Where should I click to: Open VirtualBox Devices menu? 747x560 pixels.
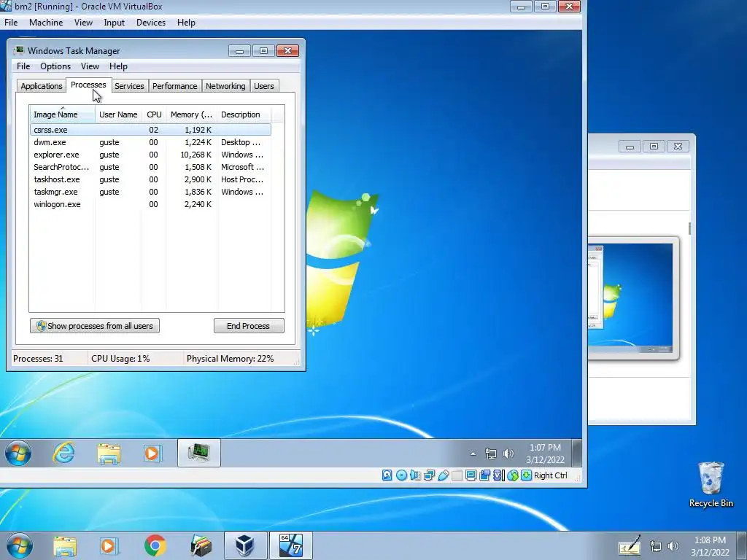[x=151, y=23]
